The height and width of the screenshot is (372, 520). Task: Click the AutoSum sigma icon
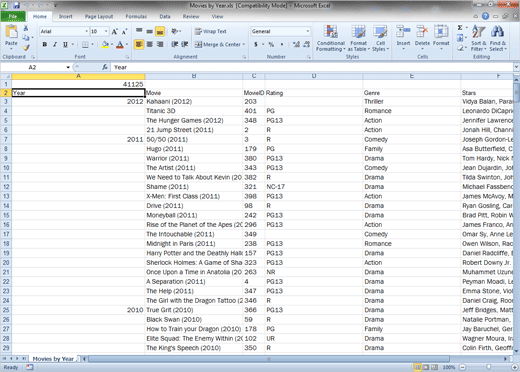point(460,28)
